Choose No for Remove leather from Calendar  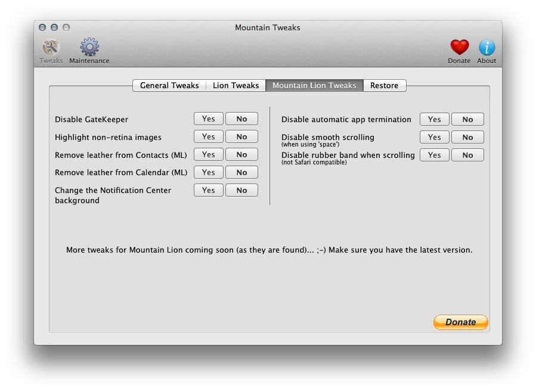click(241, 172)
